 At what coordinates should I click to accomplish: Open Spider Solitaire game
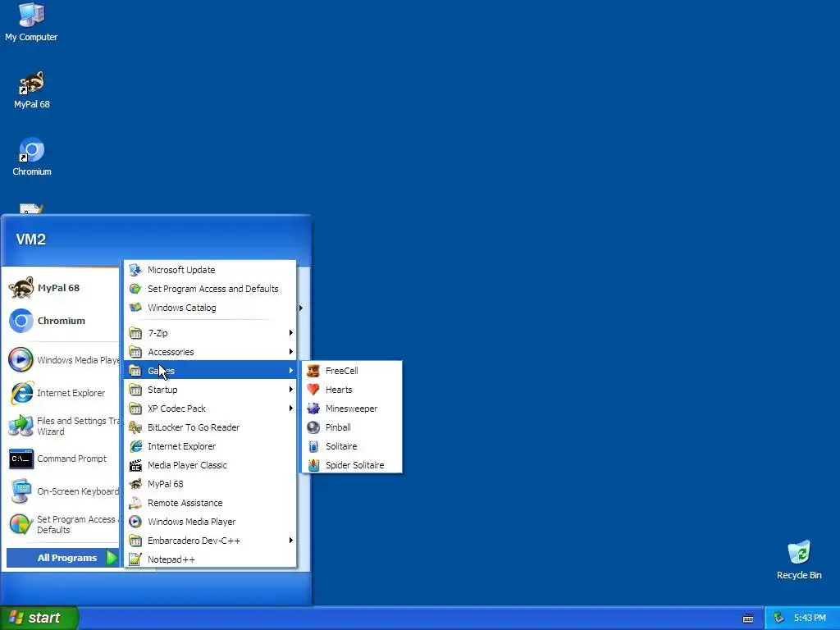click(351, 465)
